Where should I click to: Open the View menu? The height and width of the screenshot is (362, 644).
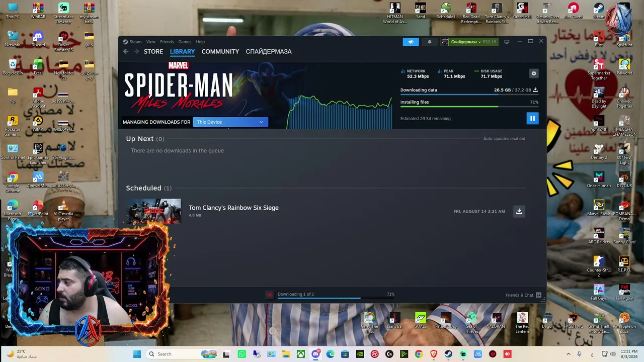[150, 42]
